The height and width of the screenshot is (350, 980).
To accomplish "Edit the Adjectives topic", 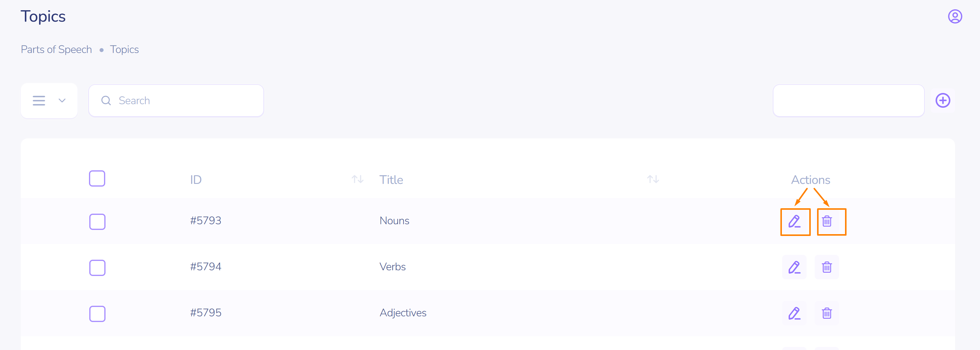I will click(794, 314).
